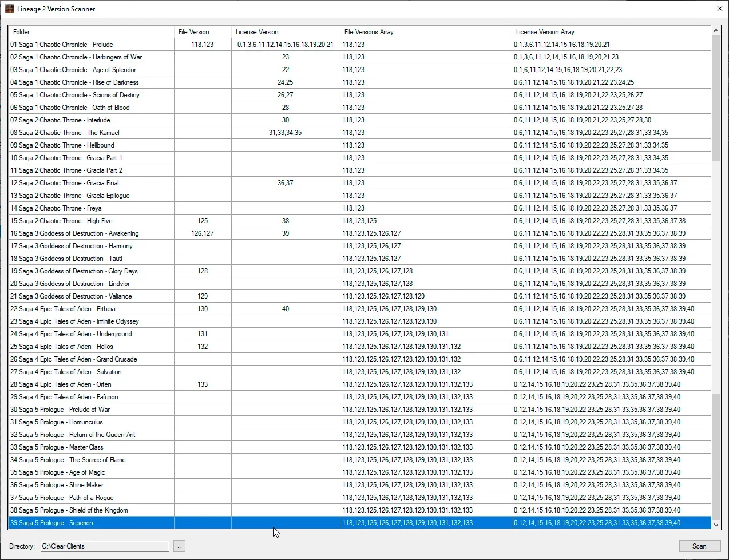Screen dimensions: 729x560
Task: Select row 04 Rise of Darkness
Action: tap(359, 82)
